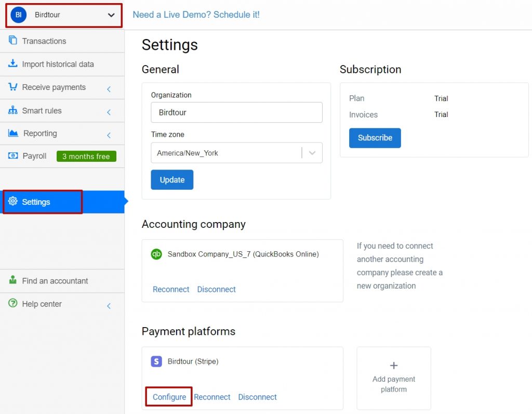Go to Import historical data

62,64
